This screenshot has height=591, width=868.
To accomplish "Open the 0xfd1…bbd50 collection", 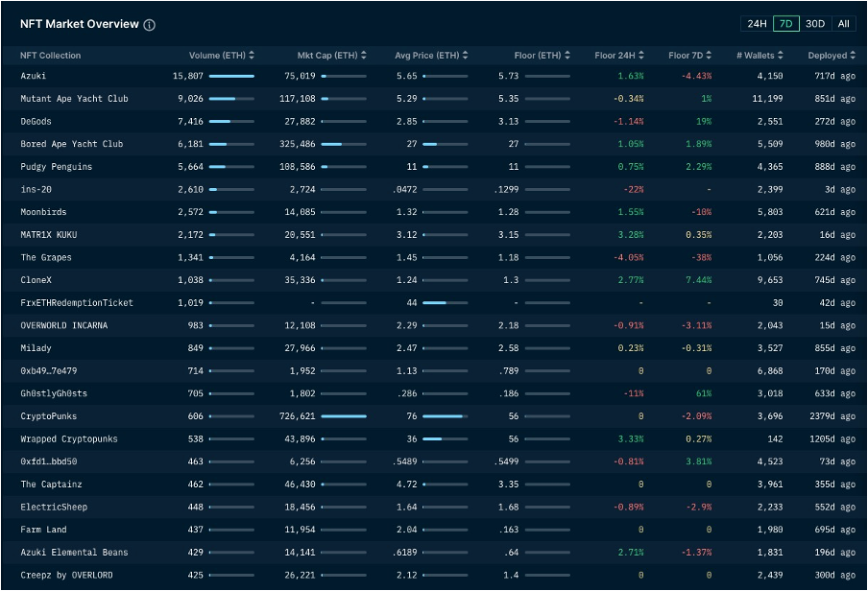I will pos(49,461).
